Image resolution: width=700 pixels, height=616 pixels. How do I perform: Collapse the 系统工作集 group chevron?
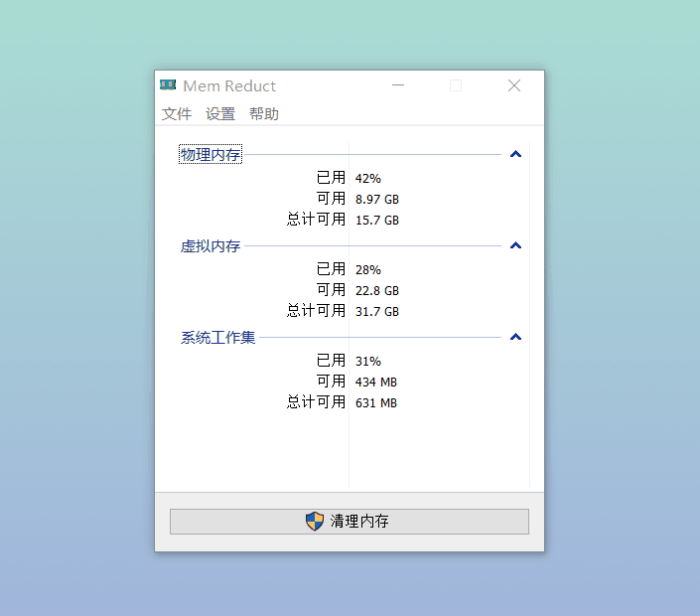[x=515, y=337]
